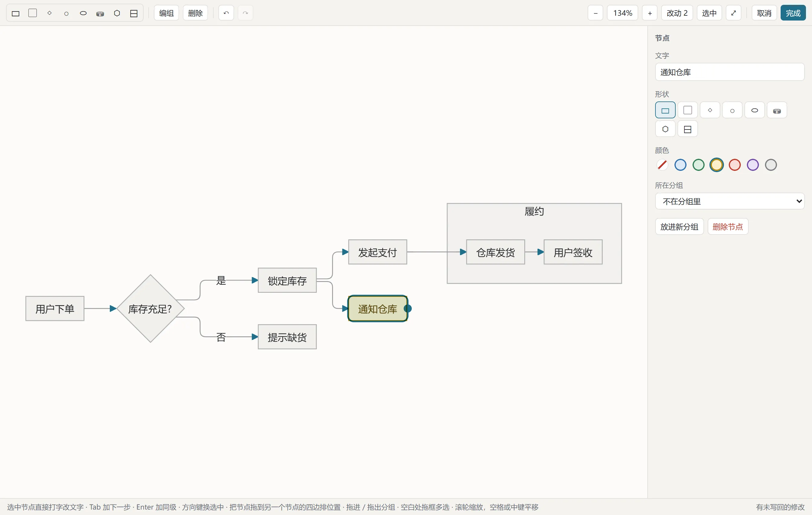
Task: Click the 134% zoom level
Action: click(623, 13)
